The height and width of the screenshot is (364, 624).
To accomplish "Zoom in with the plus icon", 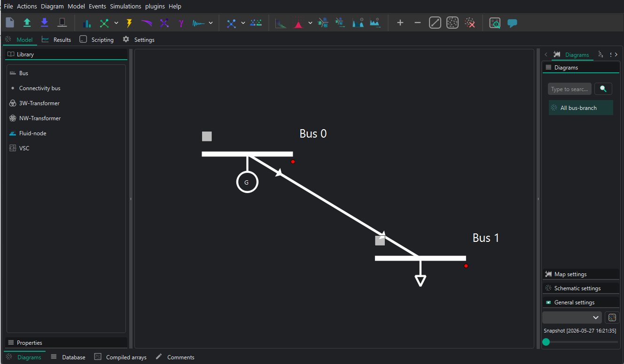I will click(400, 23).
